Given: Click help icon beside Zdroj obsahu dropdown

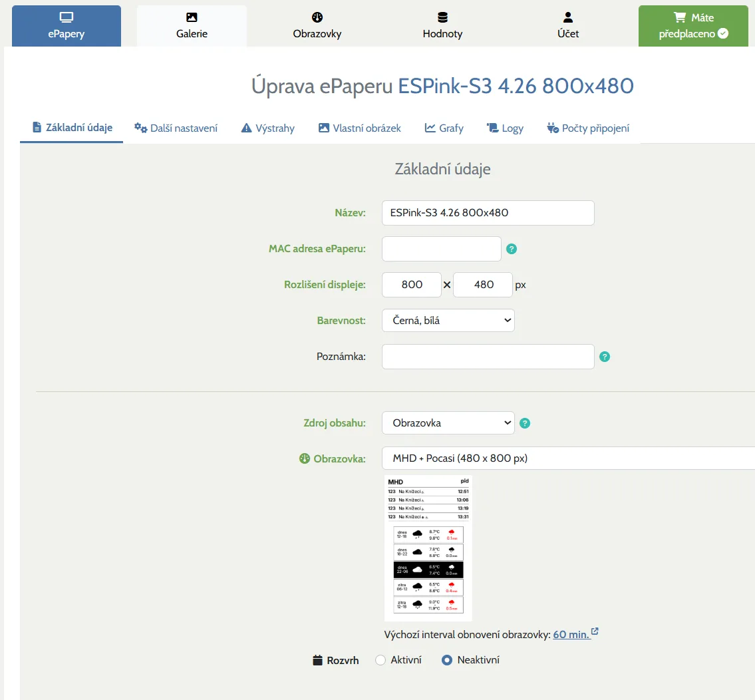Looking at the screenshot, I should point(525,423).
